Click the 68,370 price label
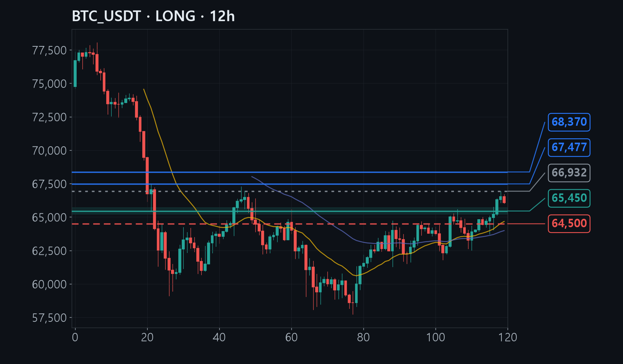The height and width of the screenshot is (364, 623). [569, 122]
